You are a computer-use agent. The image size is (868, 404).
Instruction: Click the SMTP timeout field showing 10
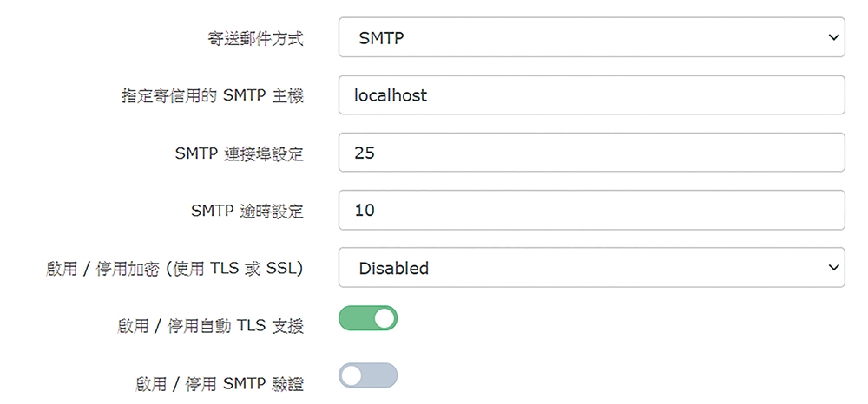click(591, 210)
